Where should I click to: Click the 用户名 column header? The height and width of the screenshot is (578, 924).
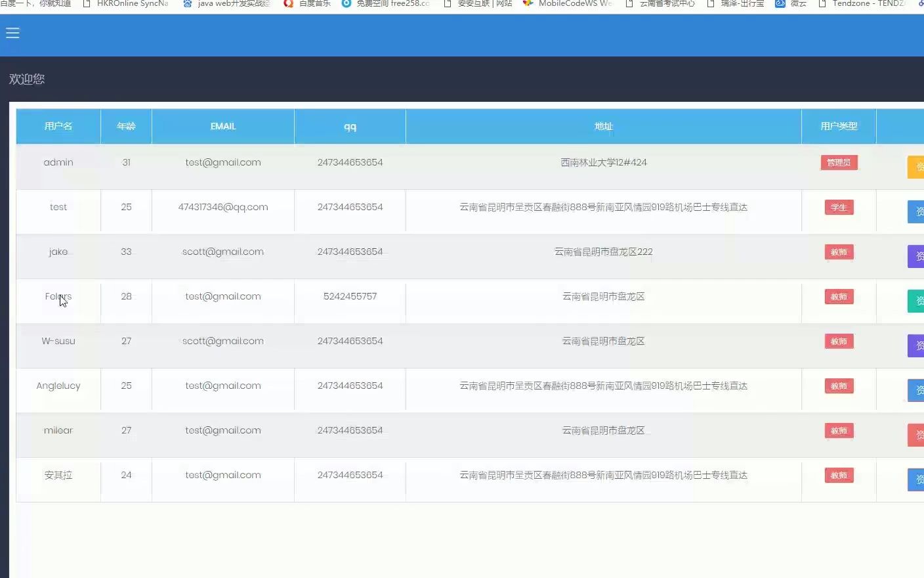point(58,126)
